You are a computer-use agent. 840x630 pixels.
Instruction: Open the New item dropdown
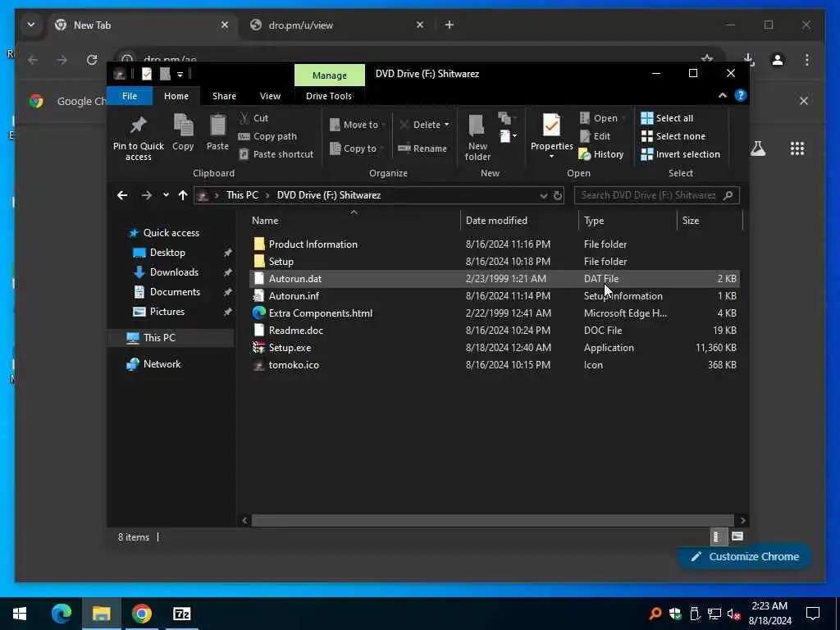click(x=509, y=136)
